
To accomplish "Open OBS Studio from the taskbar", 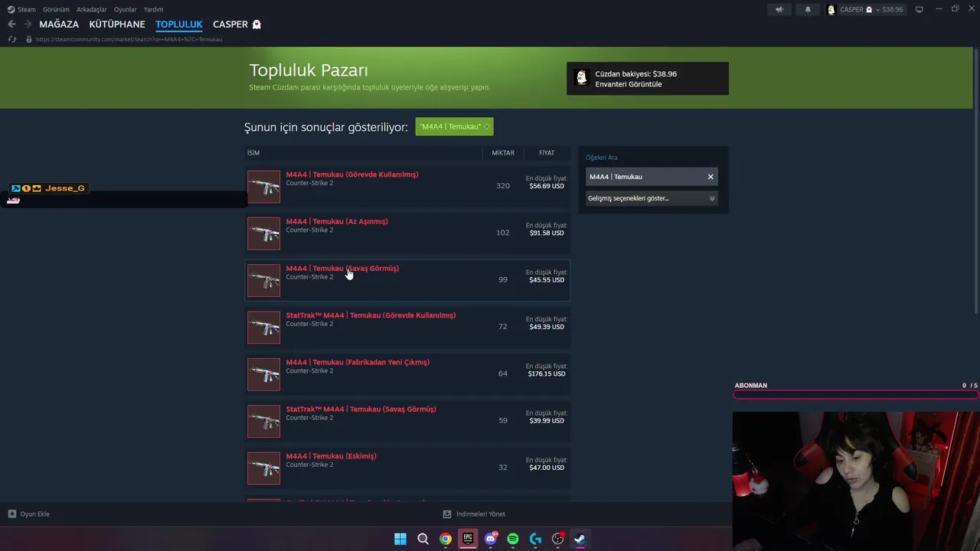I will [x=558, y=539].
